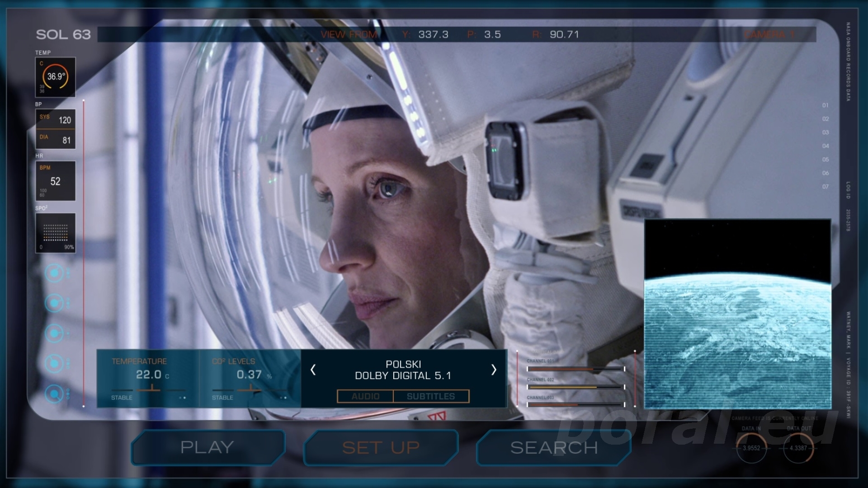Click the middle cyan dial icon of five
The image size is (868, 488).
(x=55, y=333)
